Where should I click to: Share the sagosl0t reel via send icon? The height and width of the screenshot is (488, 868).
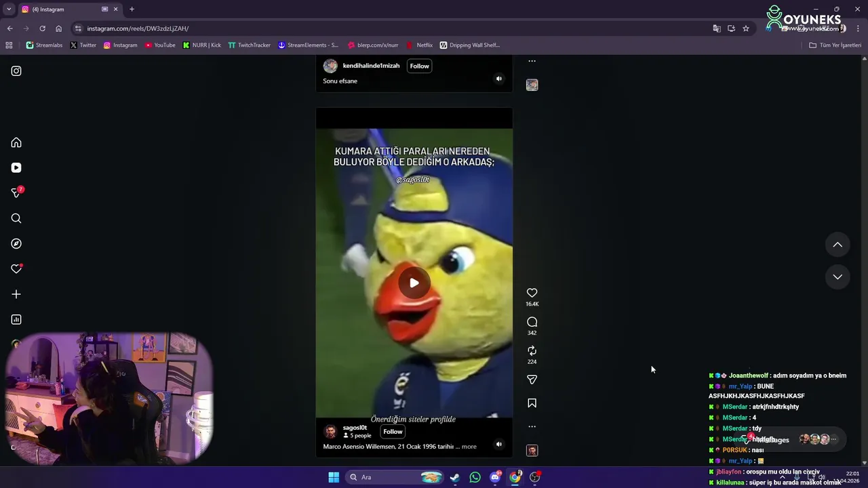click(x=532, y=380)
